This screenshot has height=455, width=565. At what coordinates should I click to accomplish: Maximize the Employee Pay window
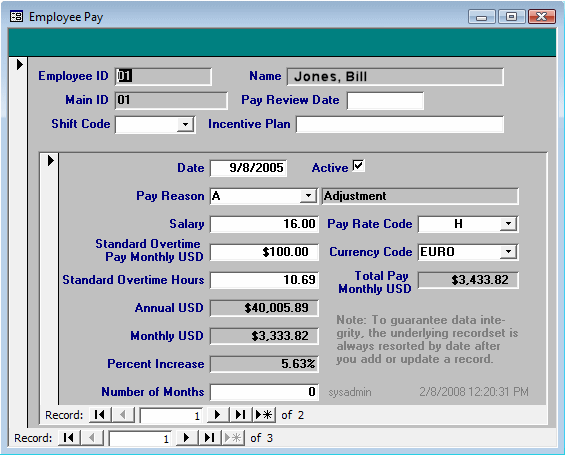511,17
